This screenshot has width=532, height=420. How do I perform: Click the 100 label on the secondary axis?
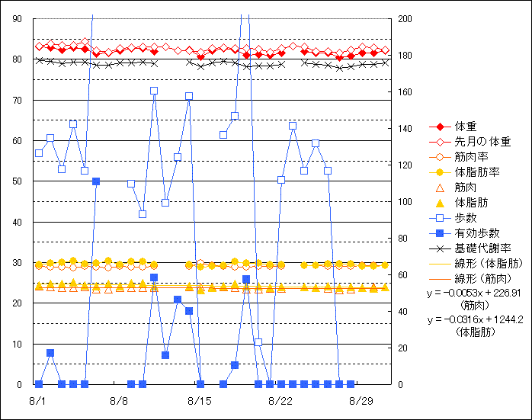click(x=405, y=202)
